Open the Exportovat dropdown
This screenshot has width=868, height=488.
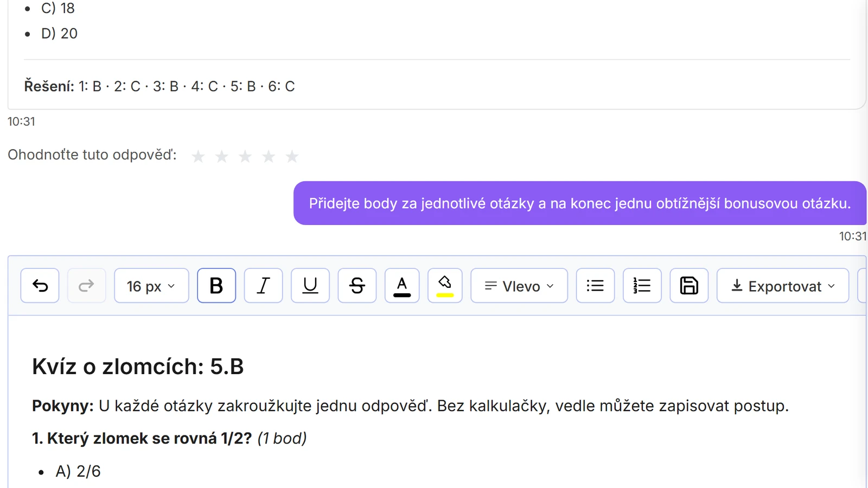pos(783,285)
